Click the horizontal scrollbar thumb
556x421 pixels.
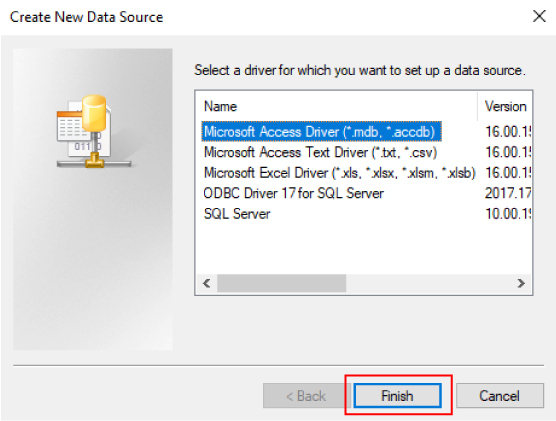point(282,283)
